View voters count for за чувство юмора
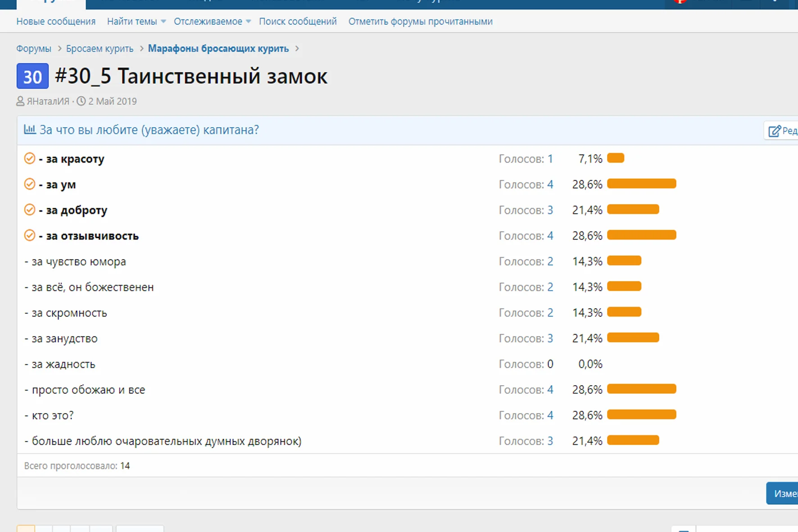Viewport: 798px width, 532px height. pyautogui.click(x=550, y=262)
